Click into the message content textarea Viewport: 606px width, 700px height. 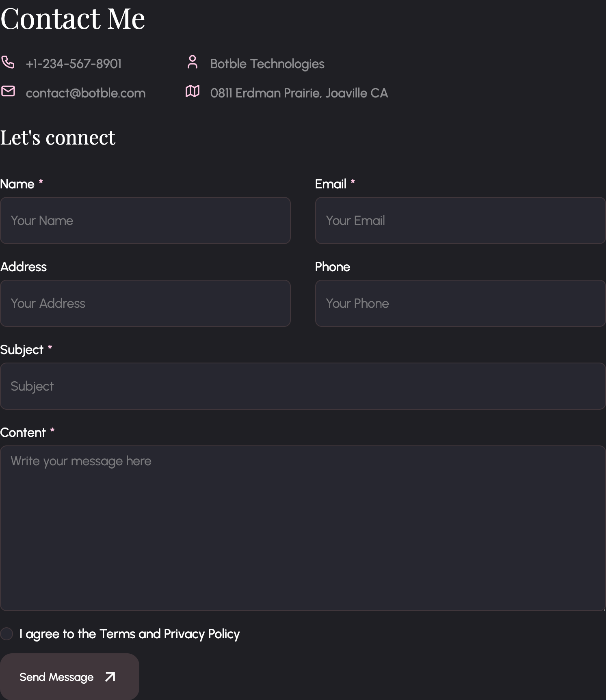point(303,528)
